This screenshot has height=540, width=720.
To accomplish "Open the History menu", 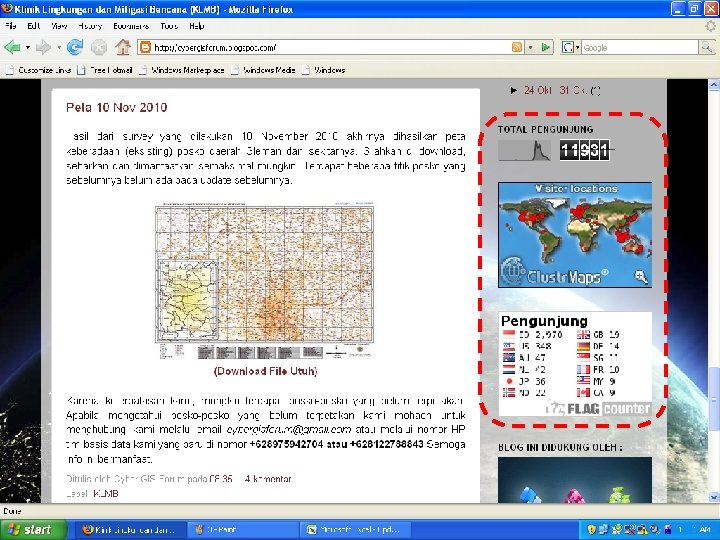I will pos(90,26).
